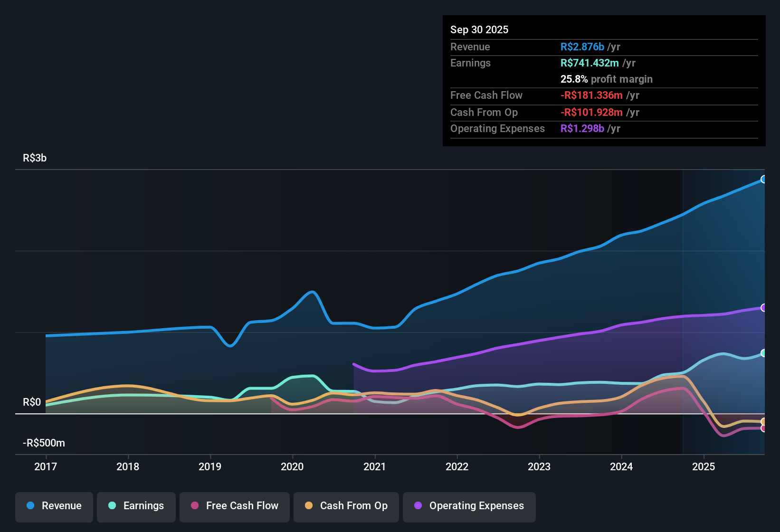Click the teal Earnings legend dot

point(112,506)
